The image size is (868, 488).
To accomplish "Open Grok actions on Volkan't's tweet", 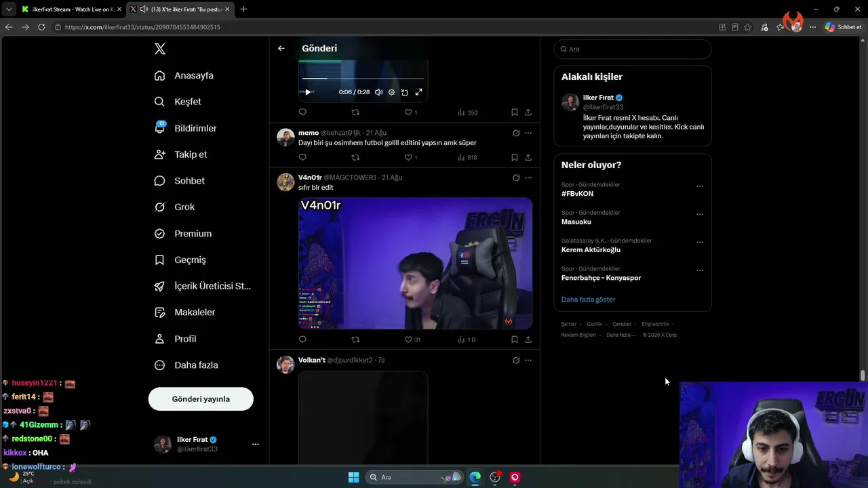I will (516, 360).
